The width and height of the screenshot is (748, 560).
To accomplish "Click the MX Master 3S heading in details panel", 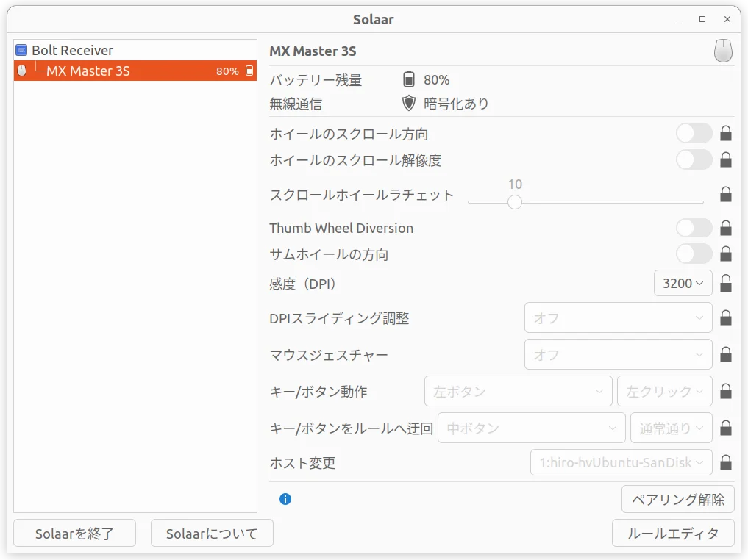I will (x=313, y=51).
